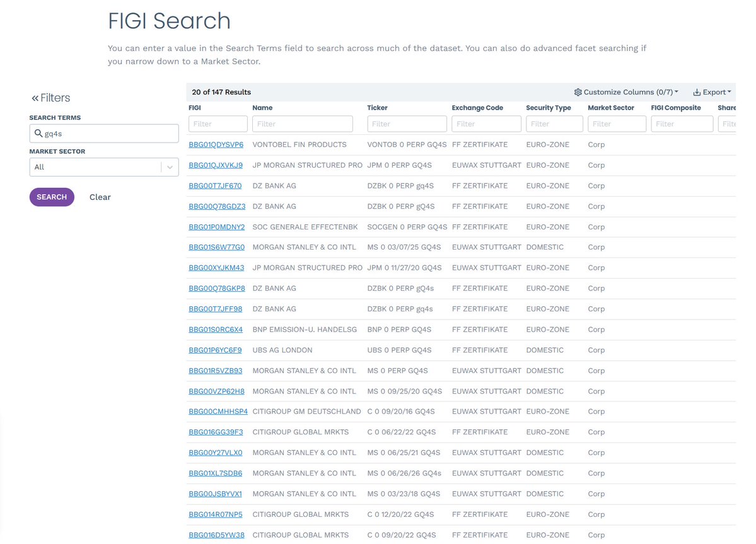The width and height of the screenshot is (756, 544).
Task: Click ticker cell UBS 0 PERP GQ4S
Action: 399,350
